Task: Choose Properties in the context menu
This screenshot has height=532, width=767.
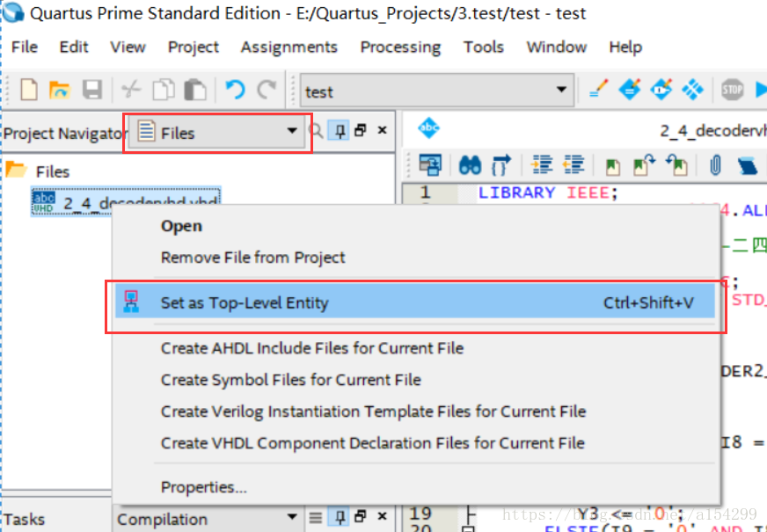Action: coord(415,487)
